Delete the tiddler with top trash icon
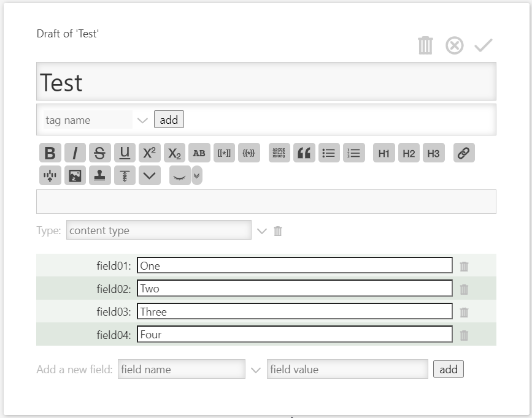Image resolution: width=532 pixels, height=418 pixels. [425, 45]
